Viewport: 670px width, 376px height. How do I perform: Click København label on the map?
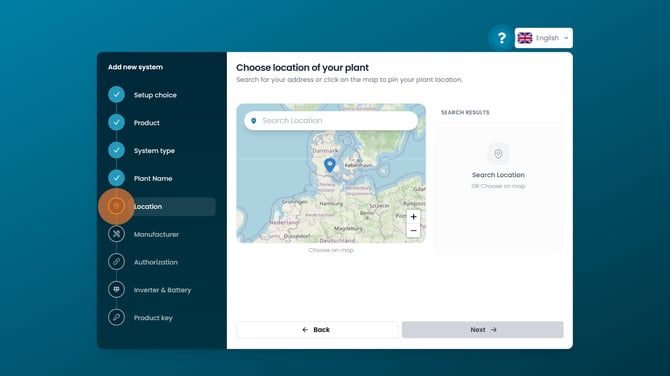[x=358, y=165]
